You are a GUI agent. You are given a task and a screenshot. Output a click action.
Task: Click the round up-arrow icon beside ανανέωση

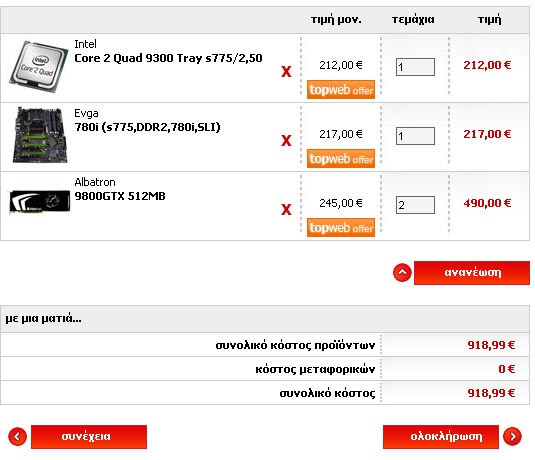pos(402,273)
